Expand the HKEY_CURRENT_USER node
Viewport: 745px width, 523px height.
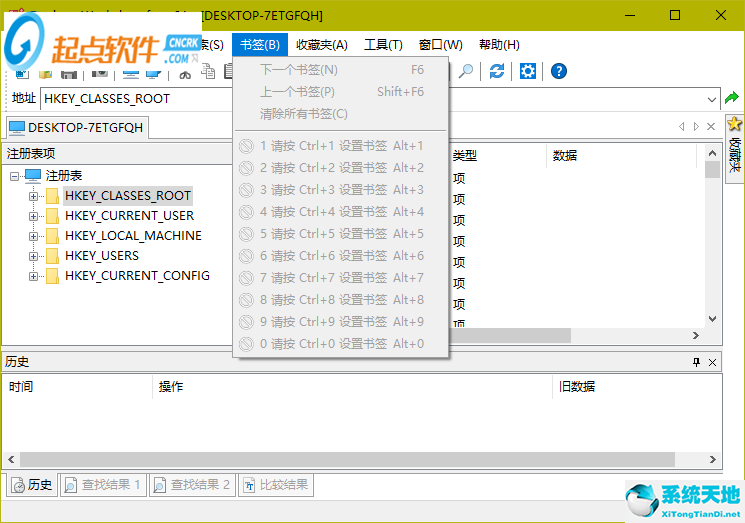point(33,216)
